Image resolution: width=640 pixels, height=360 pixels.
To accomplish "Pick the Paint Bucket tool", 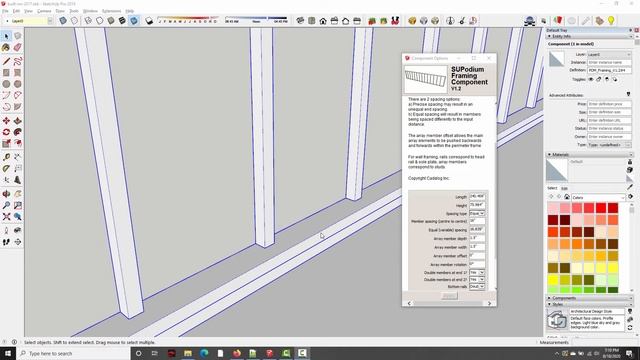I will tap(6, 48).
